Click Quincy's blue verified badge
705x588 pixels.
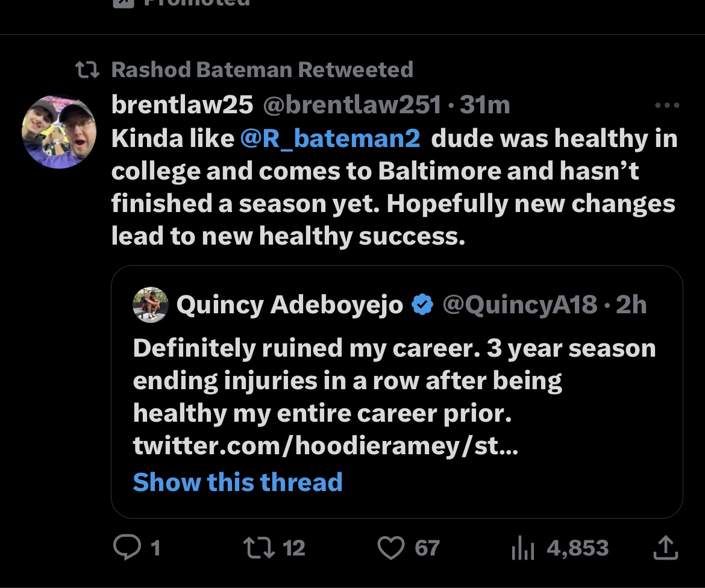click(x=422, y=304)
